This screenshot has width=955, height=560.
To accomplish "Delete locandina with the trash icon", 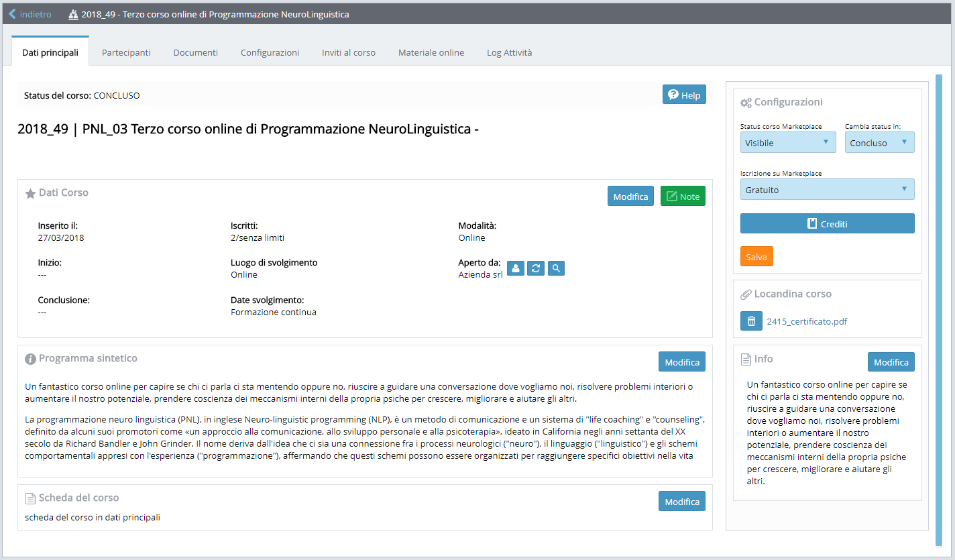I will click(751, 321).
